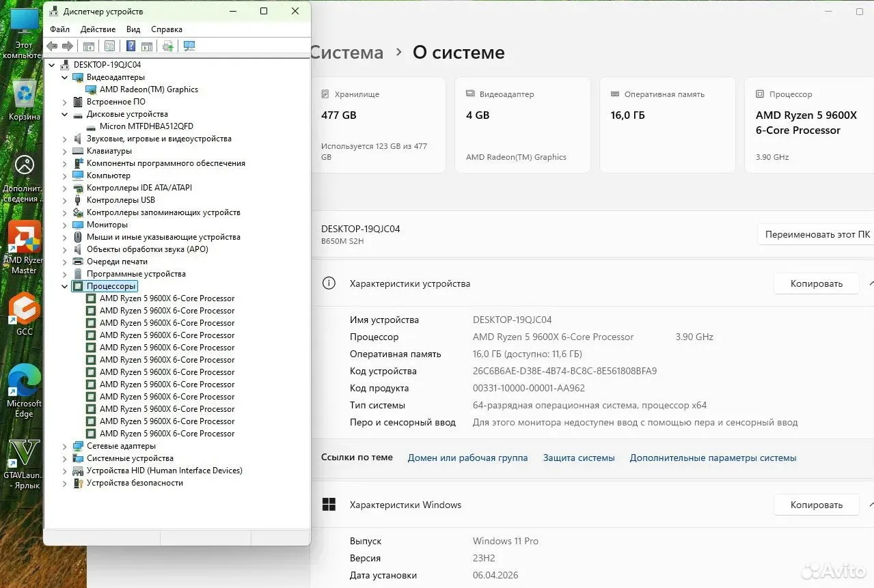Viewport: 874px width, 588px height.
Task: Select the AMD Ryzen Master desktop icon
Action: coord(24,247)
